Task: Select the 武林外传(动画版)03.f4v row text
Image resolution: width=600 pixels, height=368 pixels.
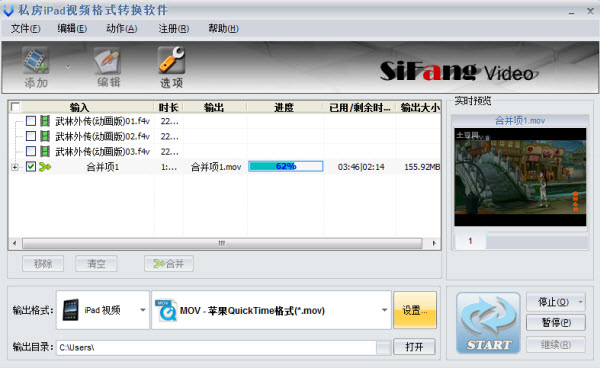Action: [x=103, y=151]
